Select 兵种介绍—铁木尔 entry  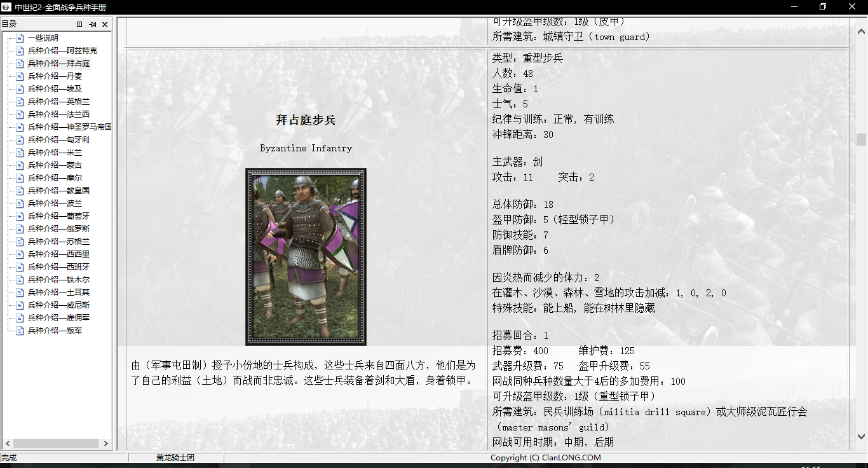click(x=58, y=280)
